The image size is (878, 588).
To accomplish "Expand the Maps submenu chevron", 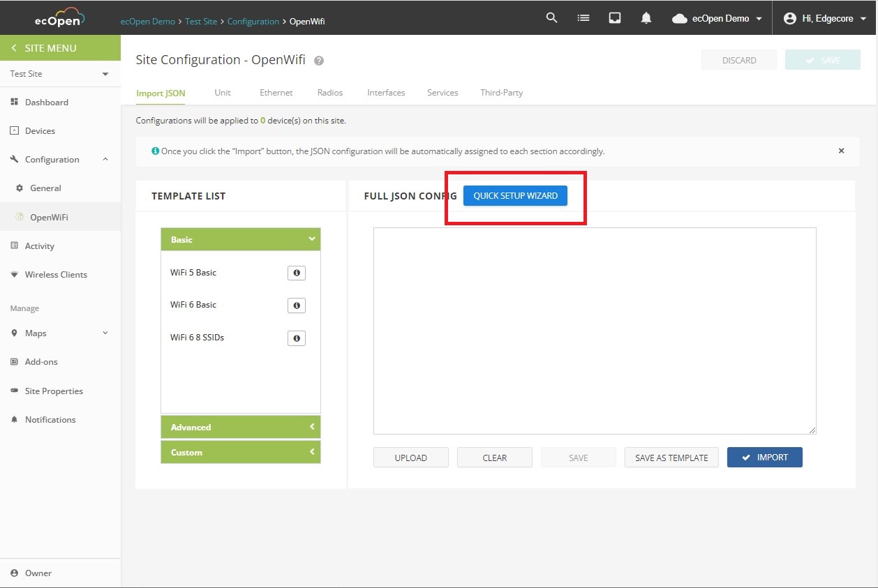I will click(105, 333).
